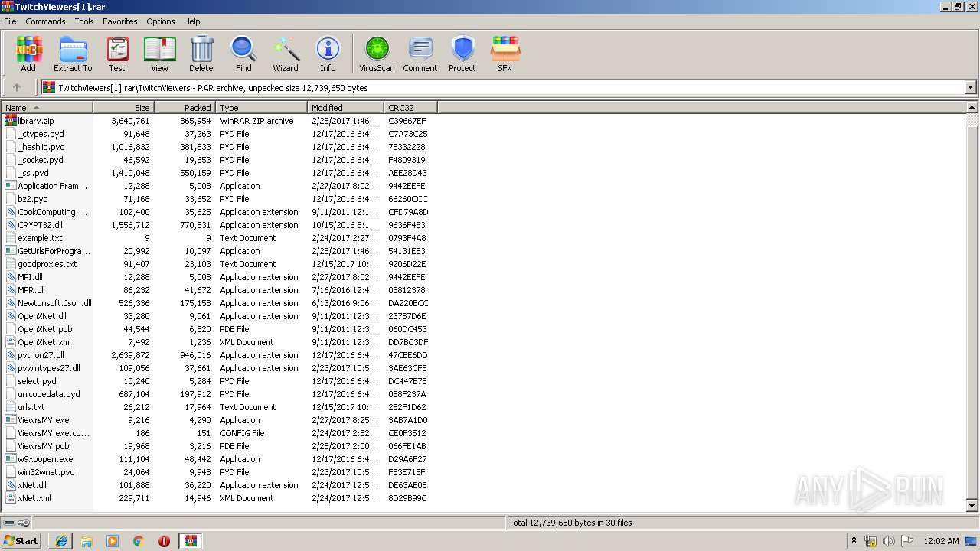Open the Options menu
The width and height of the screenshot is (980, 551).
(x=161, y=21)
